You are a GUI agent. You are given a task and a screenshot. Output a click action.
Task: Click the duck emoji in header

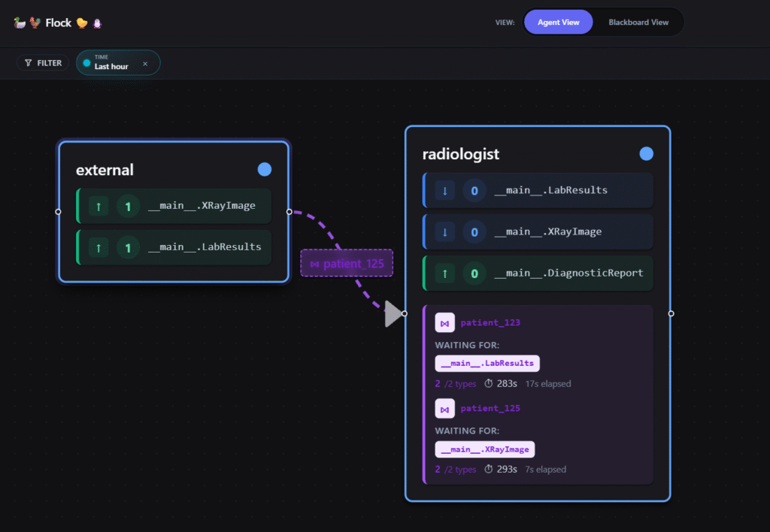click(20, 23)
